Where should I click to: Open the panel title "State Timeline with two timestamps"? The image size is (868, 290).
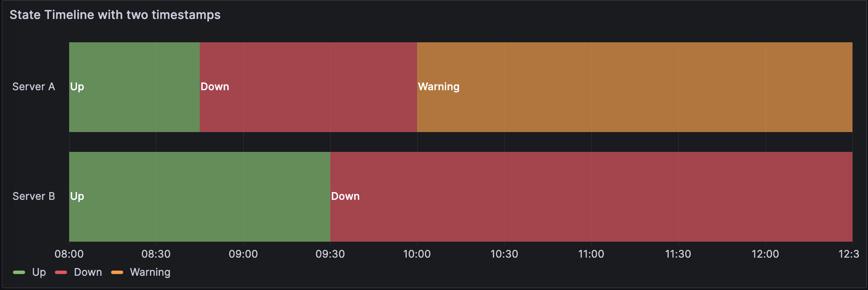[x=115, y=15]
